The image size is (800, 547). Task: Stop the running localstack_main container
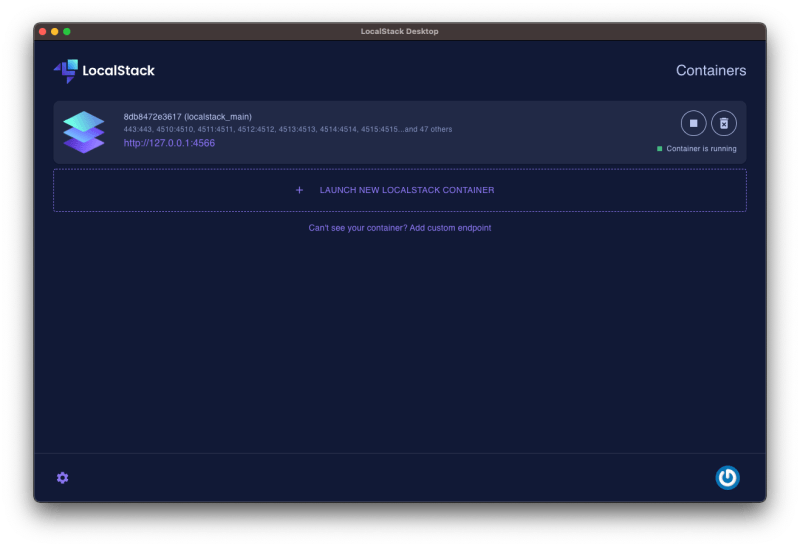(693, 123)
